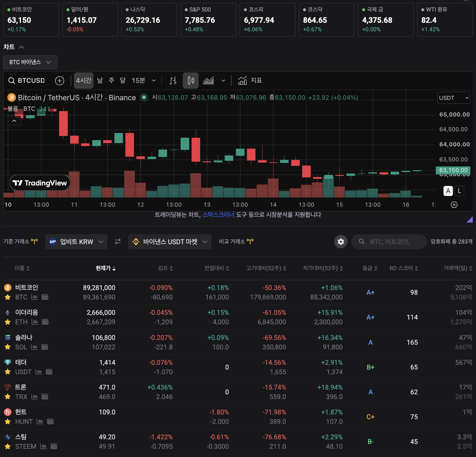Expand the time interval dropdown arrow
Screen dimensions: 476x457
pos(154,80)
